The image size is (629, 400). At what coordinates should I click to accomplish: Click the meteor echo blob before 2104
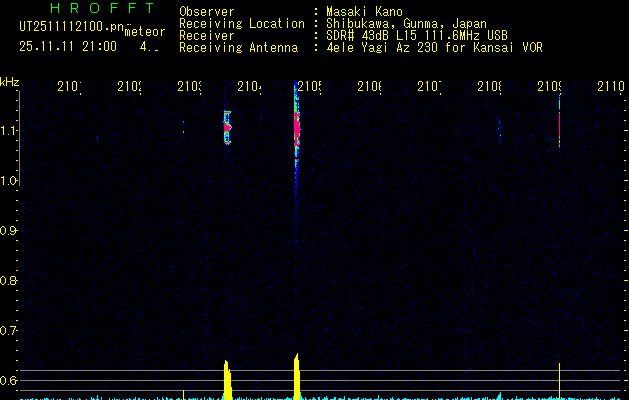[x=227, y=127]
